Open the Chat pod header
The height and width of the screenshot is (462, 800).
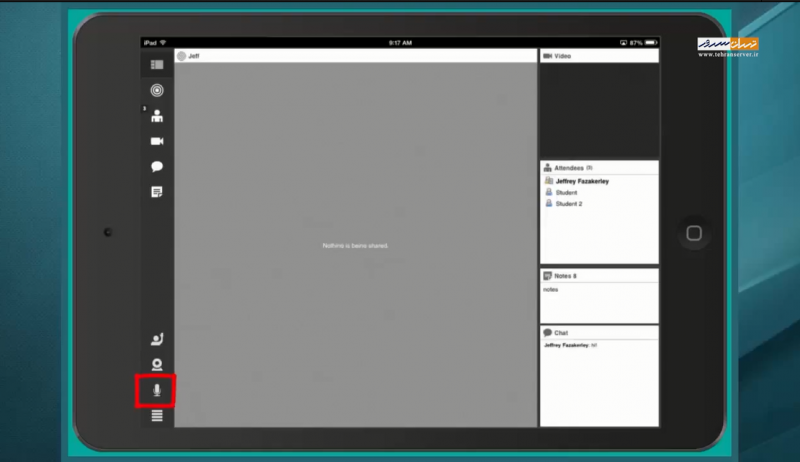point(599,332)
